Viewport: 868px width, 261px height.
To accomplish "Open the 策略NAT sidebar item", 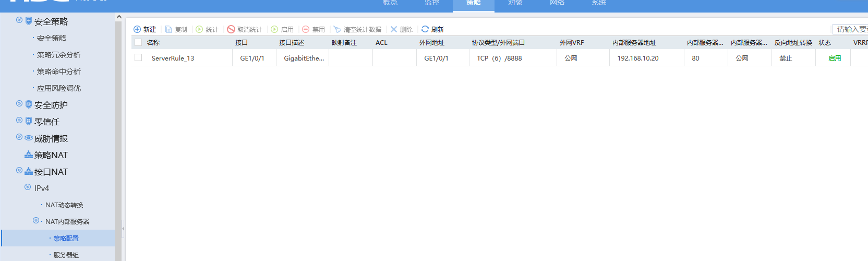I will point(51,155).
